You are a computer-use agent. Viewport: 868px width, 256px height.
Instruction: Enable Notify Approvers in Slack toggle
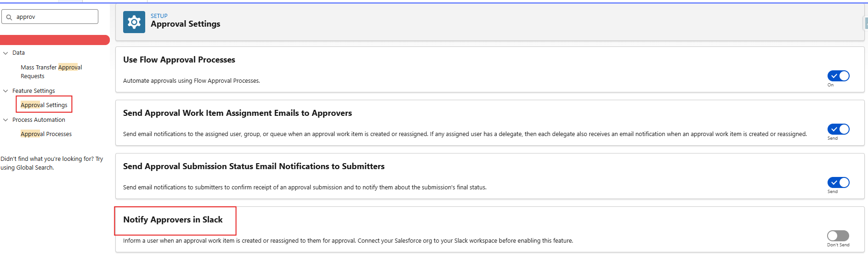pyautogui.click(x=838, y=236)
